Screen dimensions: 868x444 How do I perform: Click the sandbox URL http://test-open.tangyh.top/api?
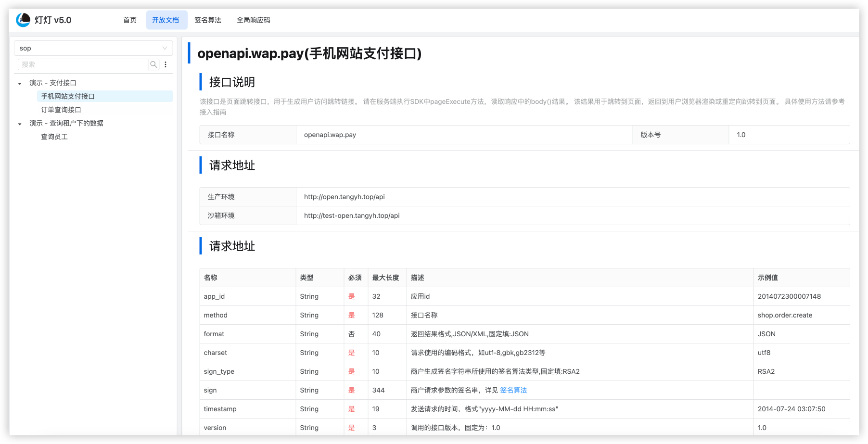click(352, 216)
